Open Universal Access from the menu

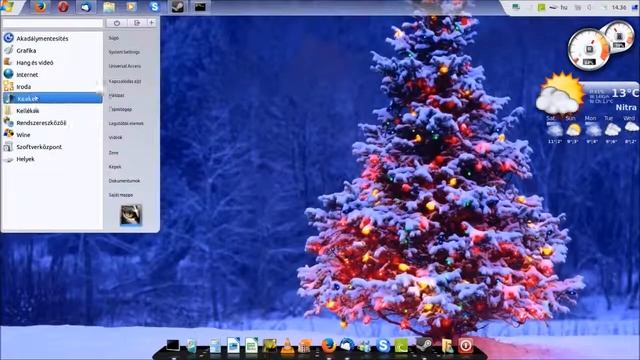point(125,66)
